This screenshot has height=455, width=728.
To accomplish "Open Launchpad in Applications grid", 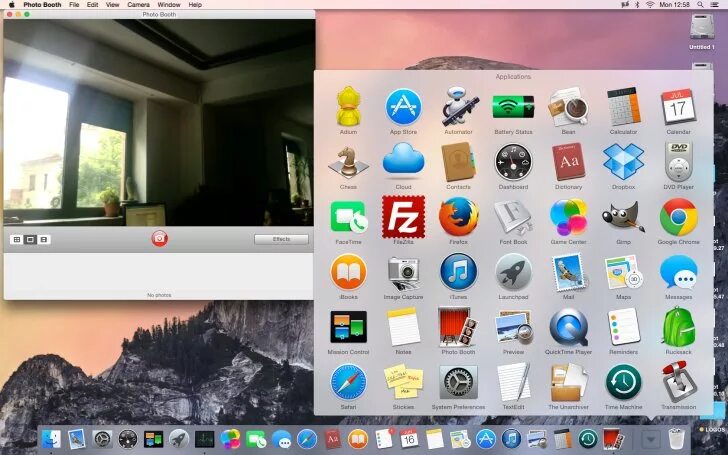I will click(x=513, y=272).
